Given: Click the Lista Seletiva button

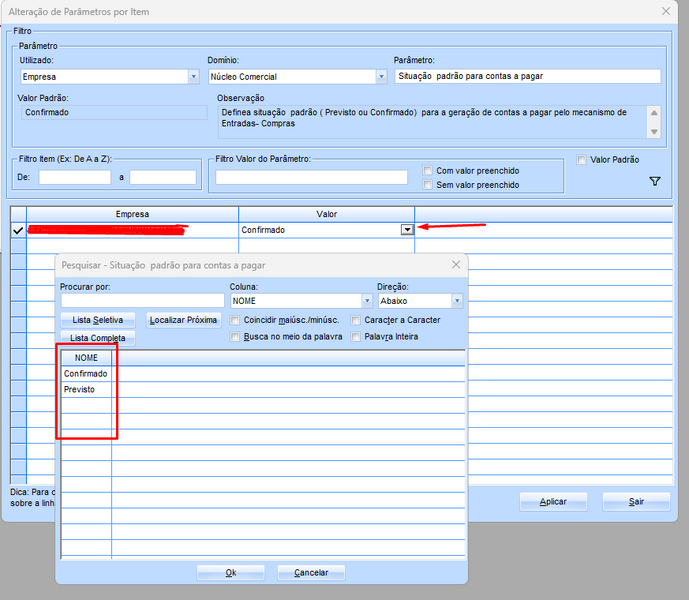Looking at the screenshot, I should 98,320.
